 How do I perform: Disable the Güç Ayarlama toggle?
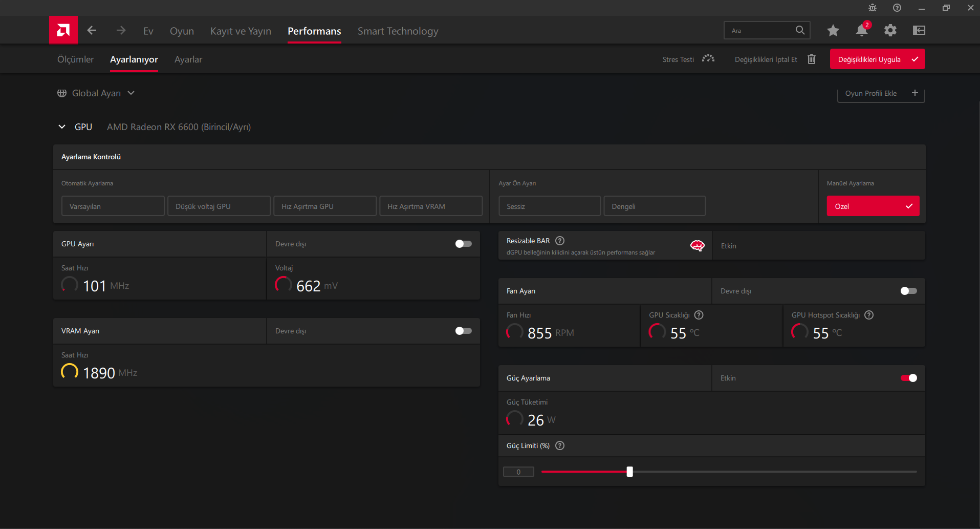[x=909, y=378]
